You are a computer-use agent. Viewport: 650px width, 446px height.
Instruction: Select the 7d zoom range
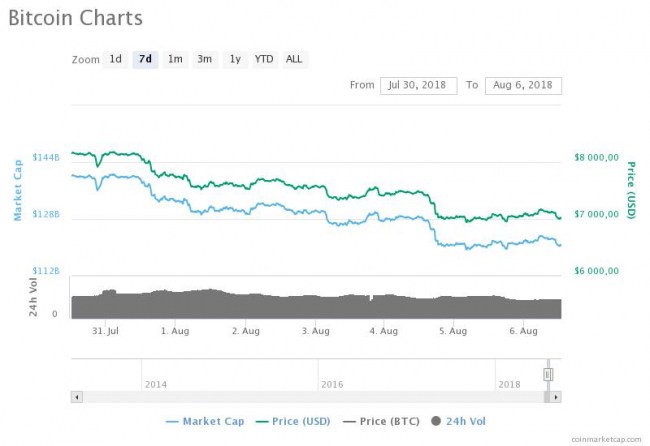[145, 59]
